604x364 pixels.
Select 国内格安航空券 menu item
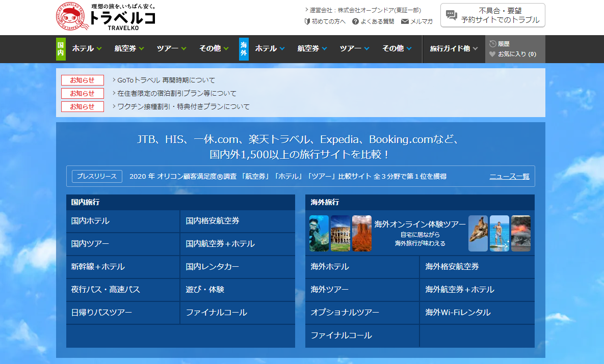[238, 221]
